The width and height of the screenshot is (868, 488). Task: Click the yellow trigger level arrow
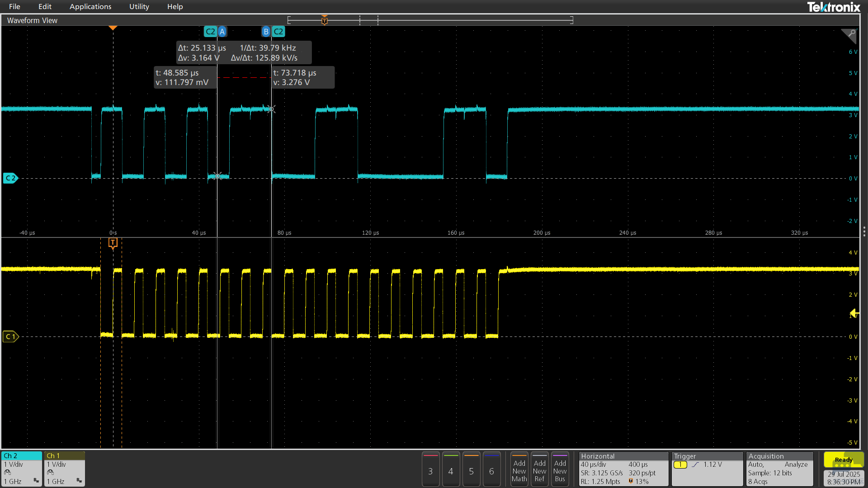coord(854,313)
